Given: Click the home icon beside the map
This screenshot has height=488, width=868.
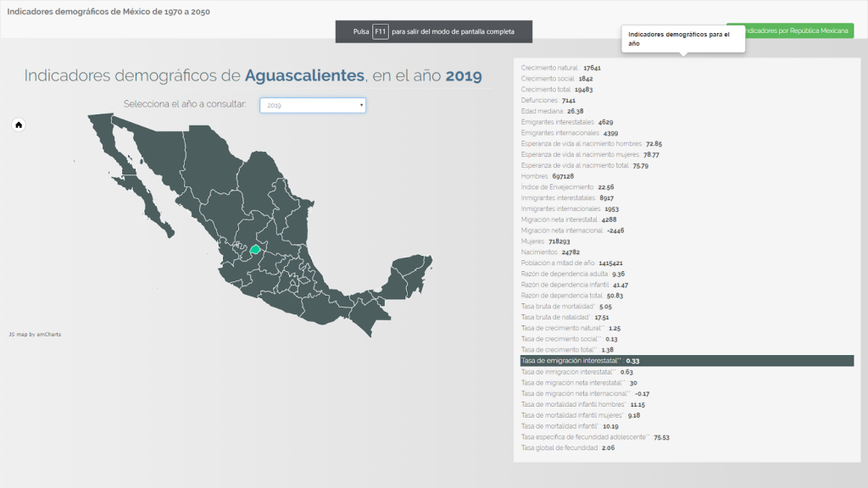Looking at the screenshot, I should pos(19,125).
